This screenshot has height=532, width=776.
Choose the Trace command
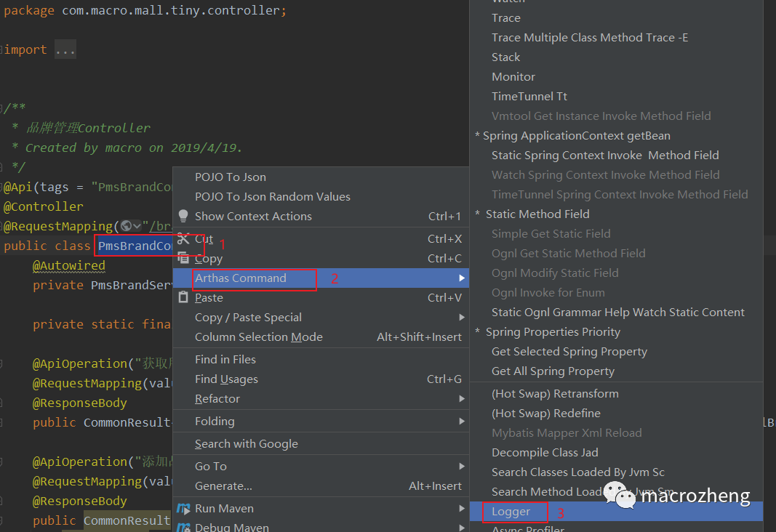(x=616, y=17)
